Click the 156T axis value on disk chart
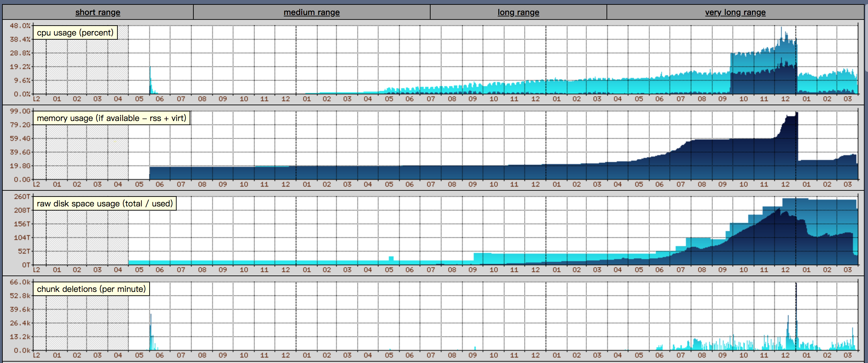The width and height of the screenshot is (868, 363). click(22, 224)
